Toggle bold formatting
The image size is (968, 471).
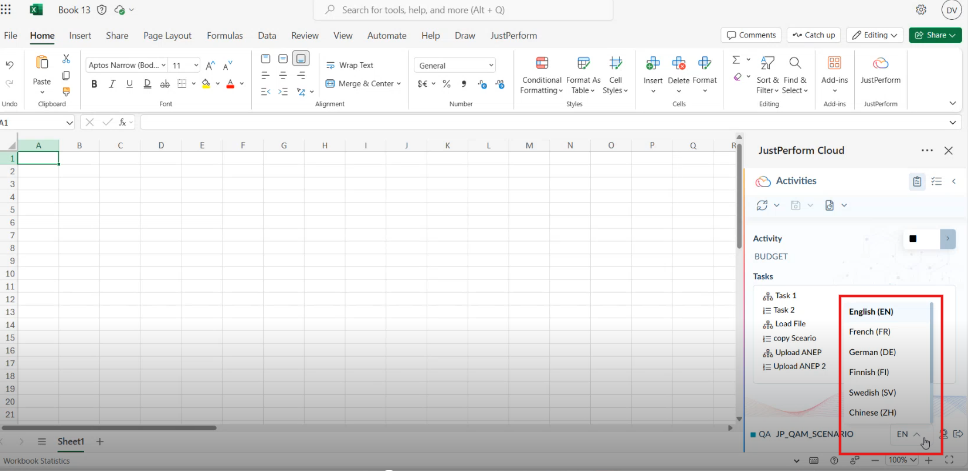[x=94, y=84]
